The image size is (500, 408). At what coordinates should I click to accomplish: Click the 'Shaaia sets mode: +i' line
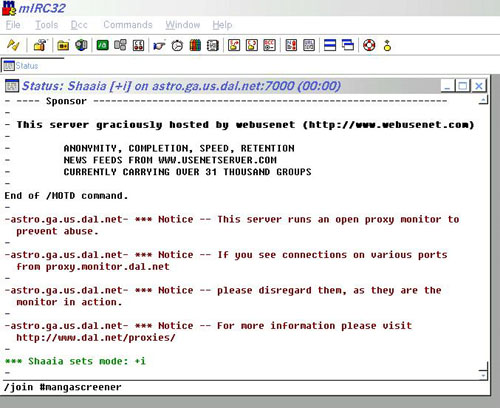75,361
